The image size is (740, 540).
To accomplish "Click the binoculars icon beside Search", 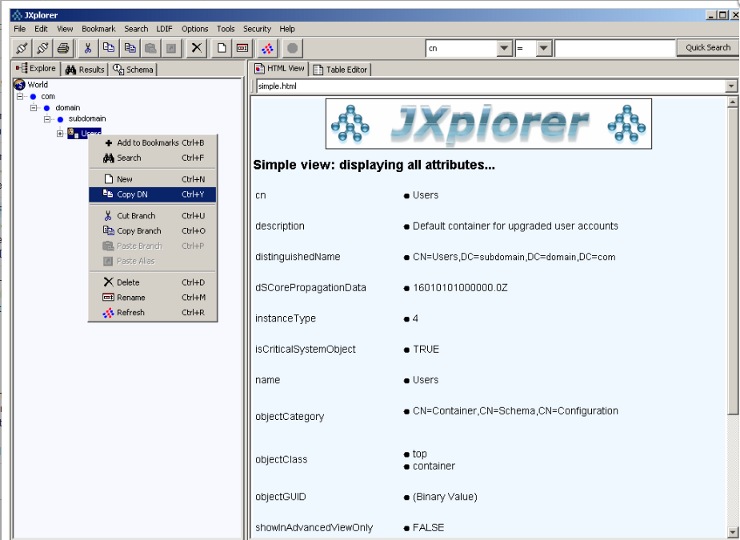I will (x=109, y=158).
